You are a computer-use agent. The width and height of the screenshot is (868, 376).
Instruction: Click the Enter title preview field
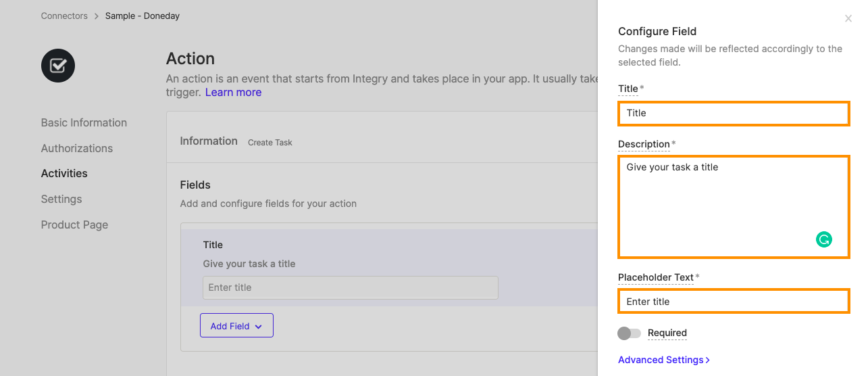351,287
